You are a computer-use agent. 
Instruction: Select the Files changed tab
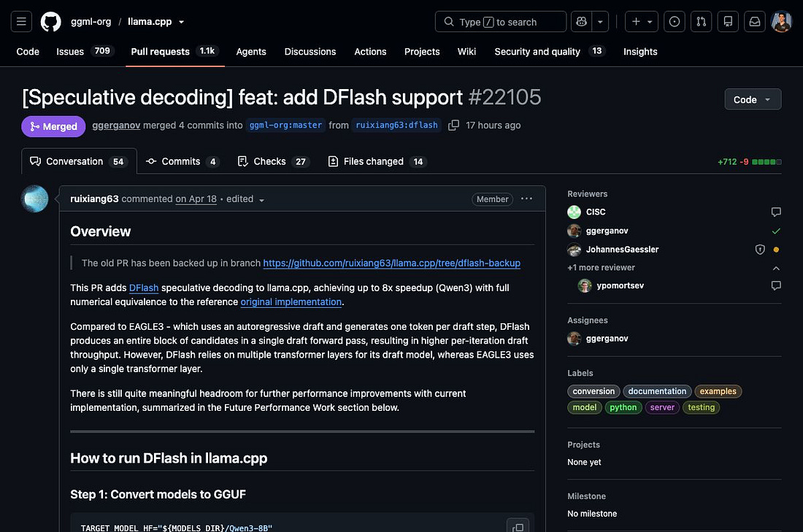[377, 161]
